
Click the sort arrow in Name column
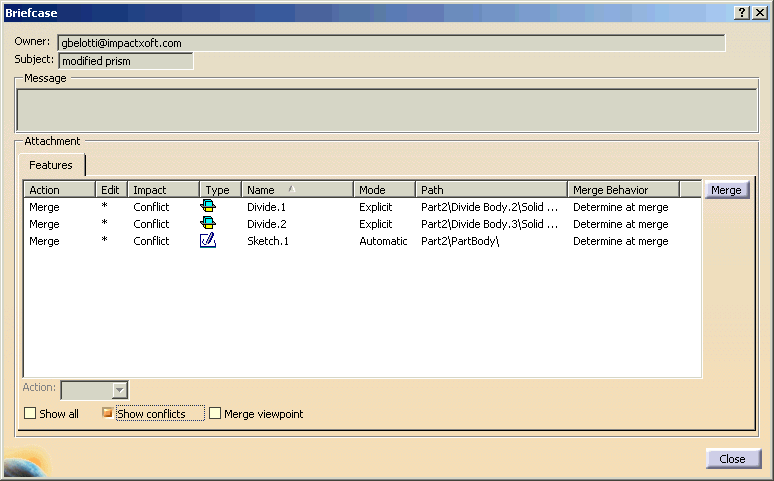pos(292,189)
